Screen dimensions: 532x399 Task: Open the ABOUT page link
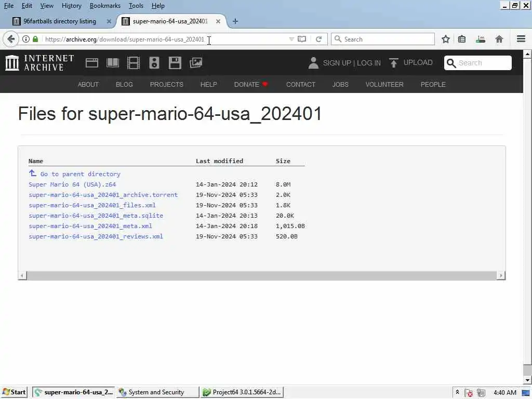[x=88, y=85]
